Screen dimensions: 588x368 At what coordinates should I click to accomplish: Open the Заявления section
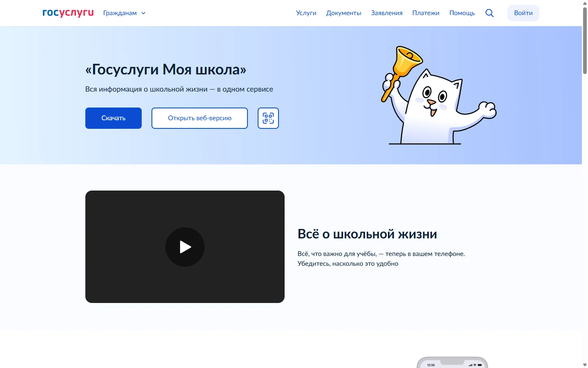coord(387,13)
